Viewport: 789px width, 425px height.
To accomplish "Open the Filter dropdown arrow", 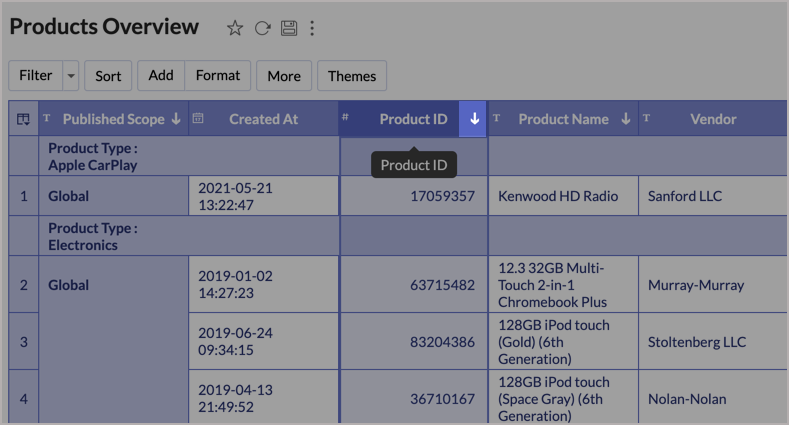I will click(70, 76).
